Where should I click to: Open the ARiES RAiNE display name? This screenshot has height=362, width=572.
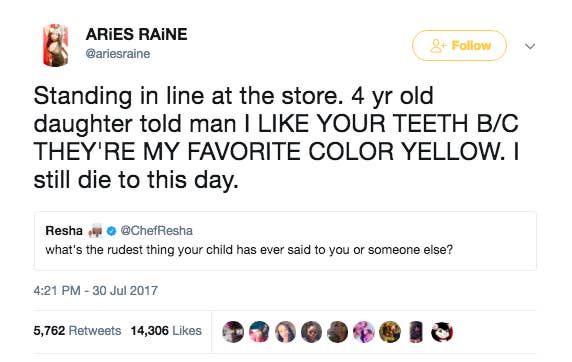pos(136,34)
